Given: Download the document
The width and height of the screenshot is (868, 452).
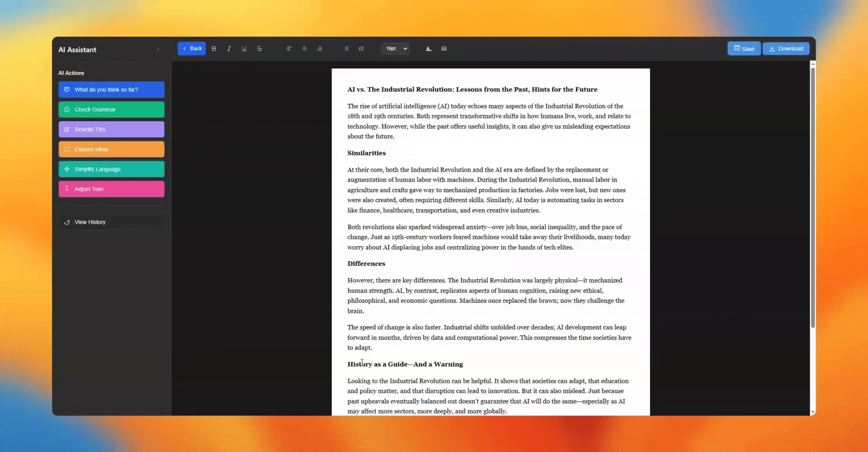Looking at the screenshot, I should (x=786, y=49).
